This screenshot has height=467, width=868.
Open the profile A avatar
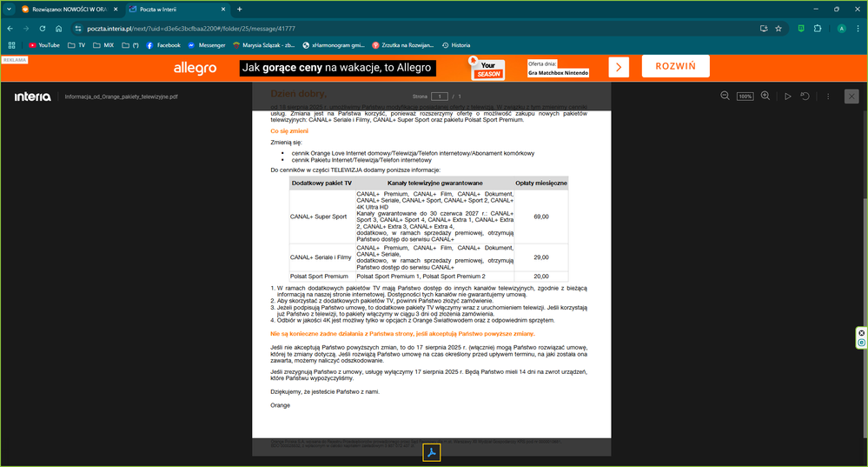tap(841, 28)
